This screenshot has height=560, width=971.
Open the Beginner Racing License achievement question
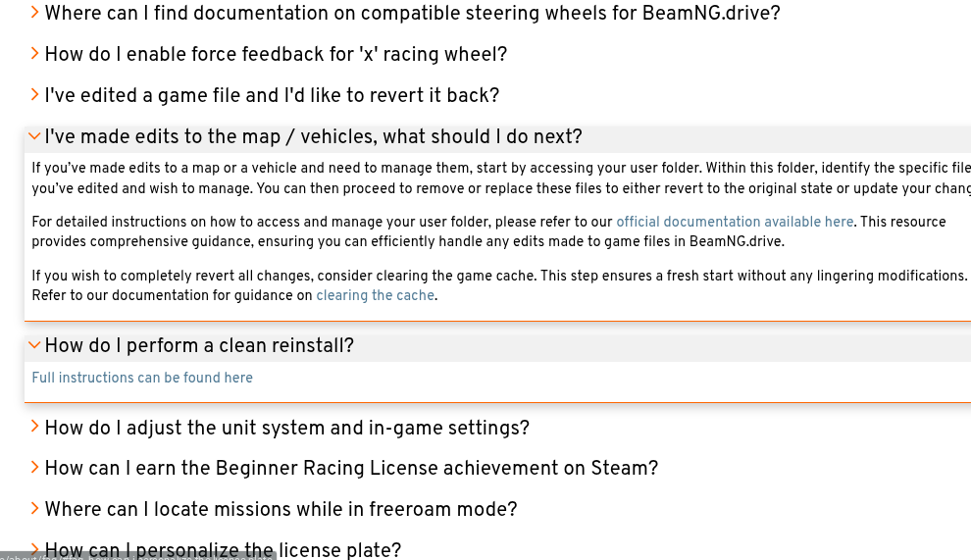tap(351, 469)
